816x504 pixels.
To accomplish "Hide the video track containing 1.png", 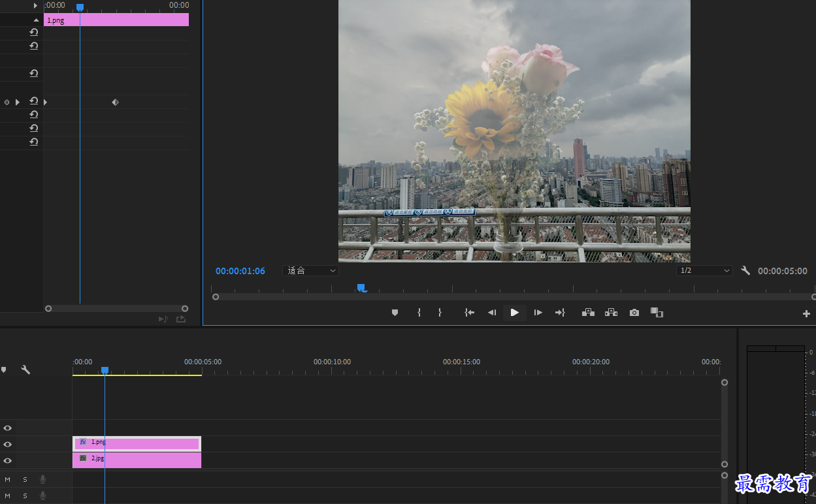I will click(8, 445).
